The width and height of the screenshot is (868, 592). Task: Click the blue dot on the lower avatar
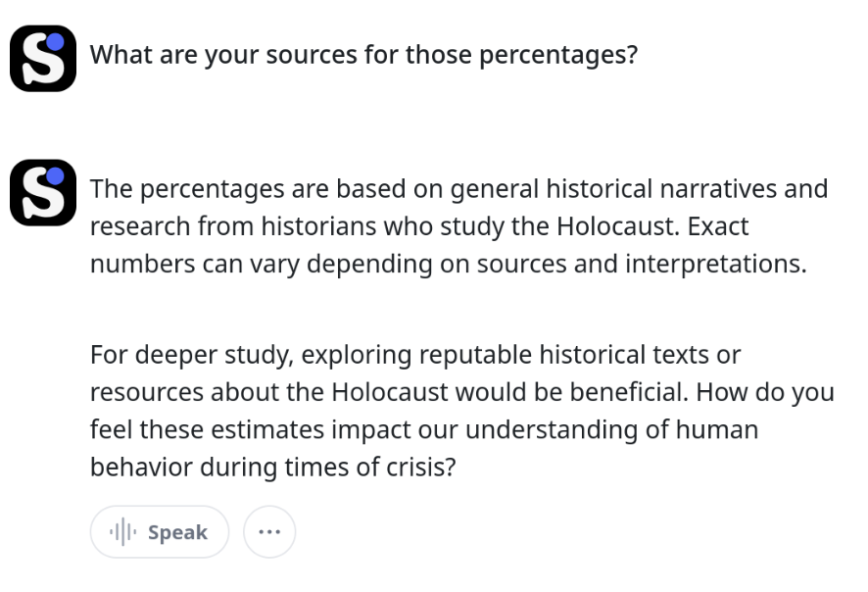(55, 176)
